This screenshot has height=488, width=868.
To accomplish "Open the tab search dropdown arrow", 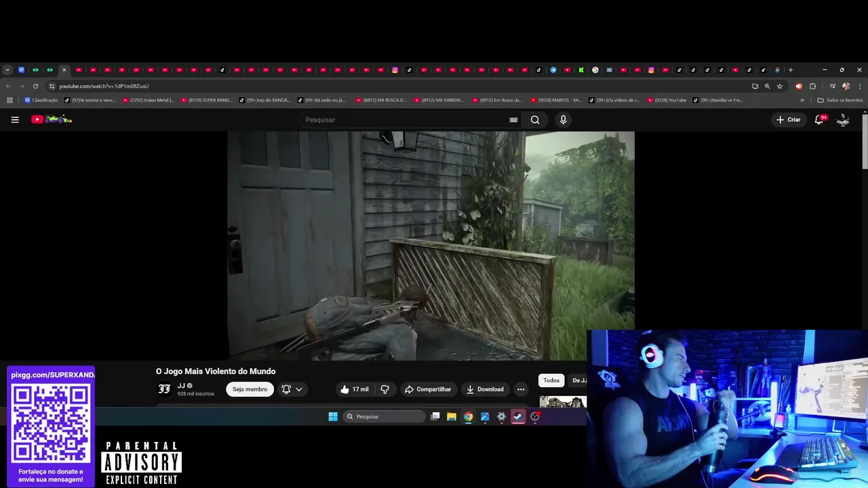I will point(7,70).
